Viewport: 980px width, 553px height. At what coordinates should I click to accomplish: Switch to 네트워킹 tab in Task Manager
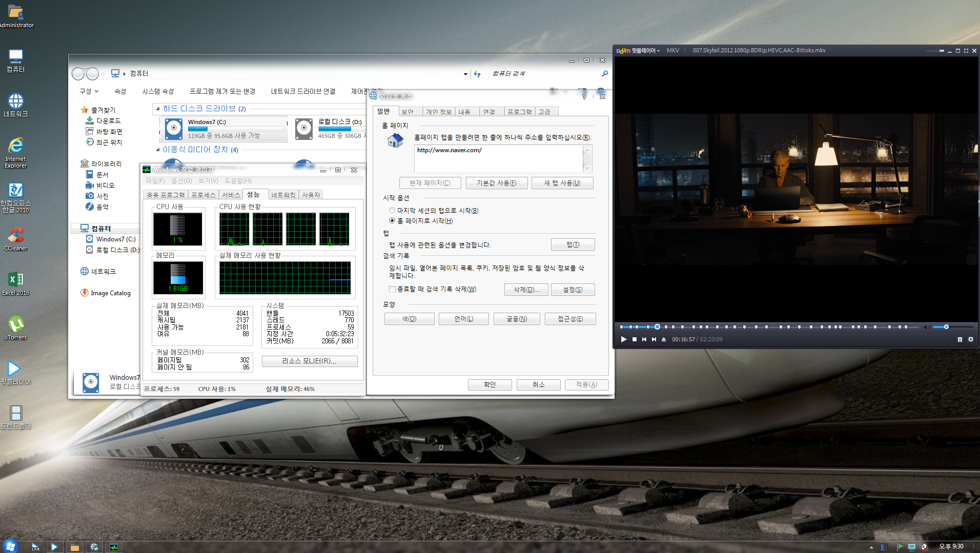284,195
